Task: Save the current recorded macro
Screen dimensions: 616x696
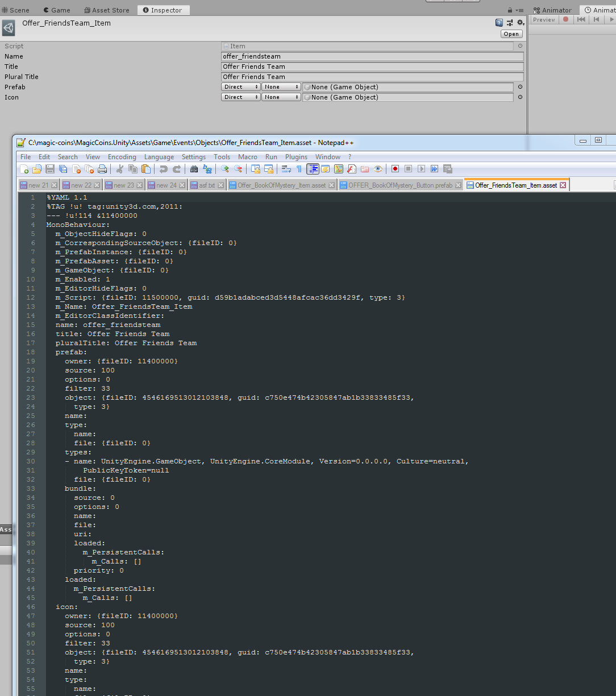Action: click(447, 169)
